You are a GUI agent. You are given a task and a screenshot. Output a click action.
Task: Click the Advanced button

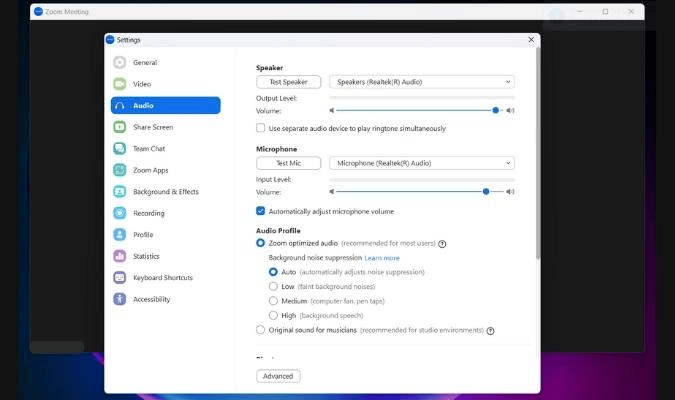(278, 376)
